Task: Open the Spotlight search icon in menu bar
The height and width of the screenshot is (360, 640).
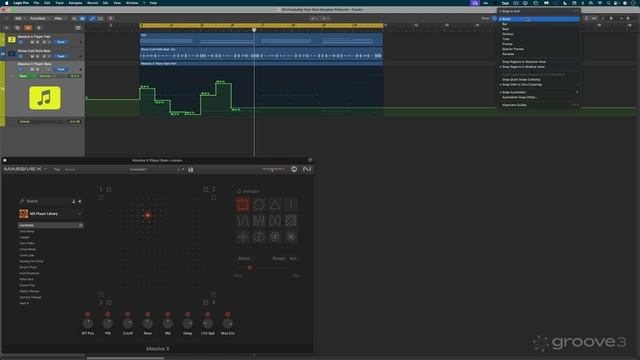Action: pos(608,3)
